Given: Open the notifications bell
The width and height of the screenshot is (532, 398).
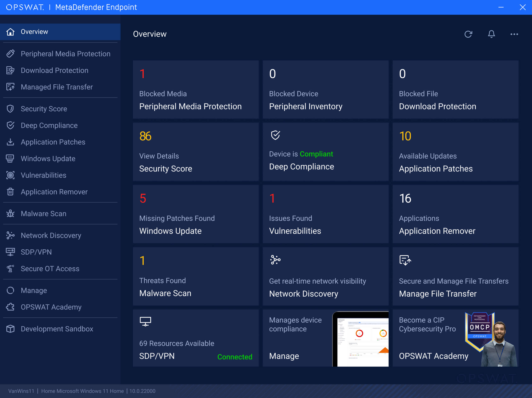Looking at the screenshot, I should coord(491,34).
